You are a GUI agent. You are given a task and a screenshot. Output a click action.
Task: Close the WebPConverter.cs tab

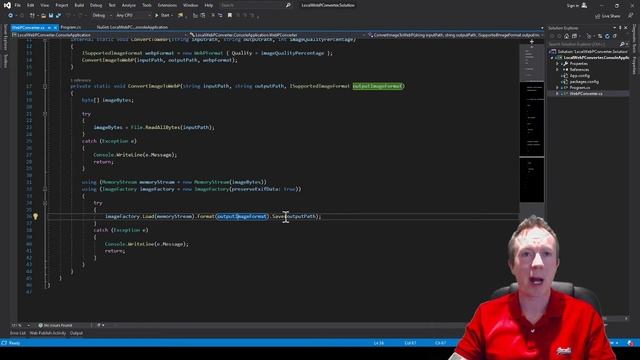[55, 27]
